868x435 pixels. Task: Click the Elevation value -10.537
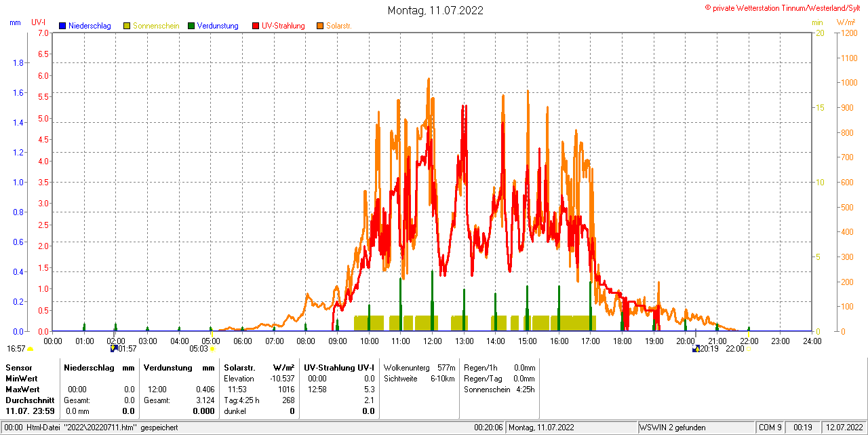pyautogui.click(x=281, y=378)
